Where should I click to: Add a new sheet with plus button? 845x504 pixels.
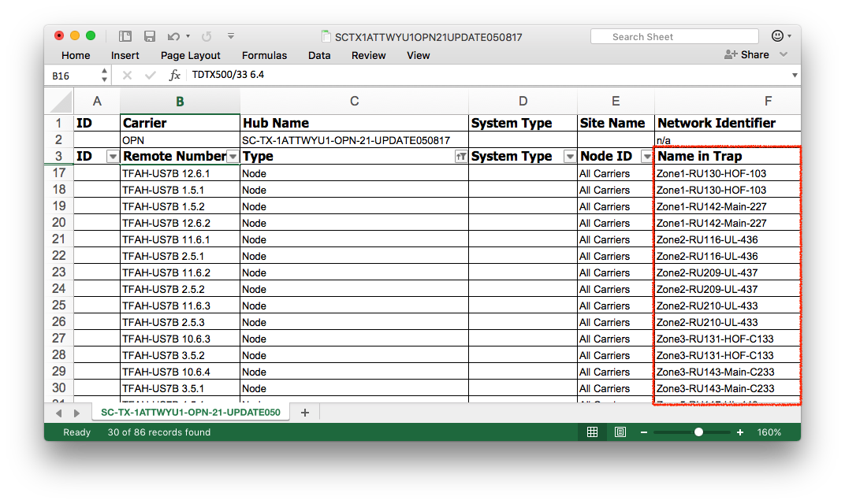pyautogui.click(x=305, y=413)
